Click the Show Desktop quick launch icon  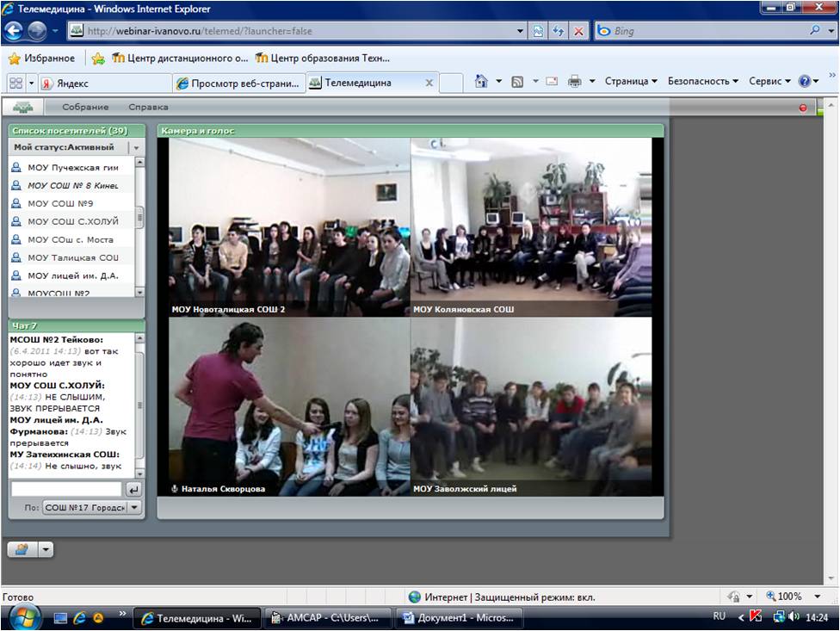(60, 618)
